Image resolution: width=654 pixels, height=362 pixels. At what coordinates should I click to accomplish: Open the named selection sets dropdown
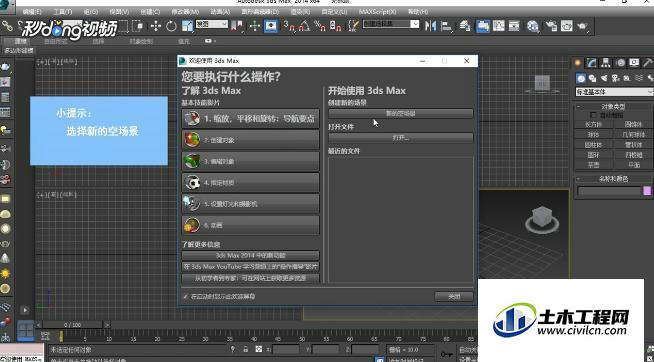pyautogui.click(x=391, y=24)
